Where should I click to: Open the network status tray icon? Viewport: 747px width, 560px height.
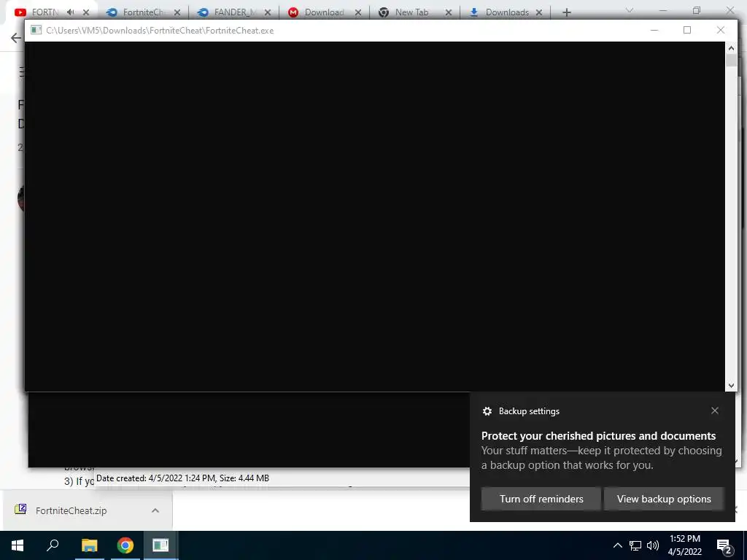click(x=635, y=545)
